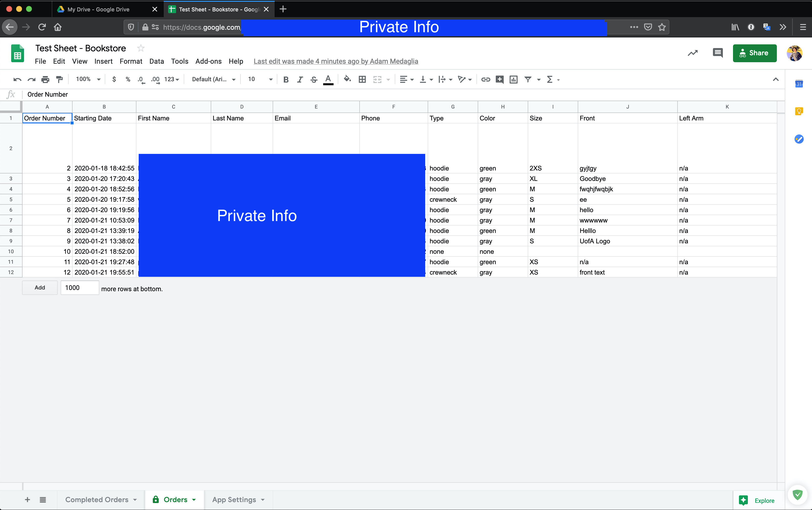Image resolution: width=812 pixels, height=510 pixels.
Task: Toggle bold formatting
Action: 286,79
